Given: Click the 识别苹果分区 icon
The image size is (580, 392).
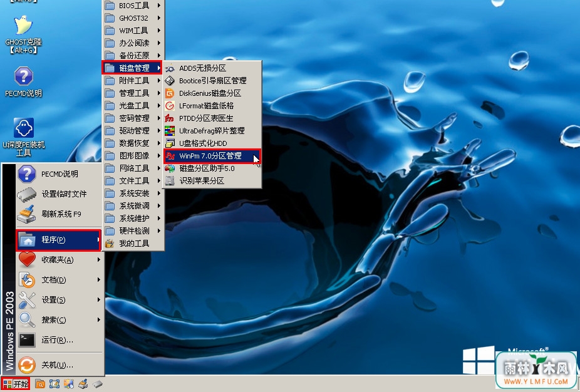Looking at the screenshot, I should tap(170, 181).
